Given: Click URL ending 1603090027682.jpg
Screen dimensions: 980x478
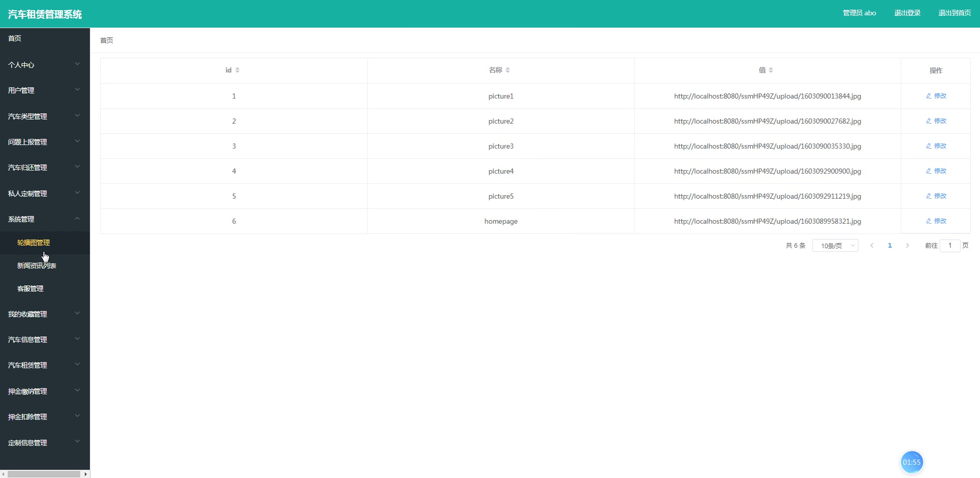Looking at the screenshot, I should click(767, 121).
